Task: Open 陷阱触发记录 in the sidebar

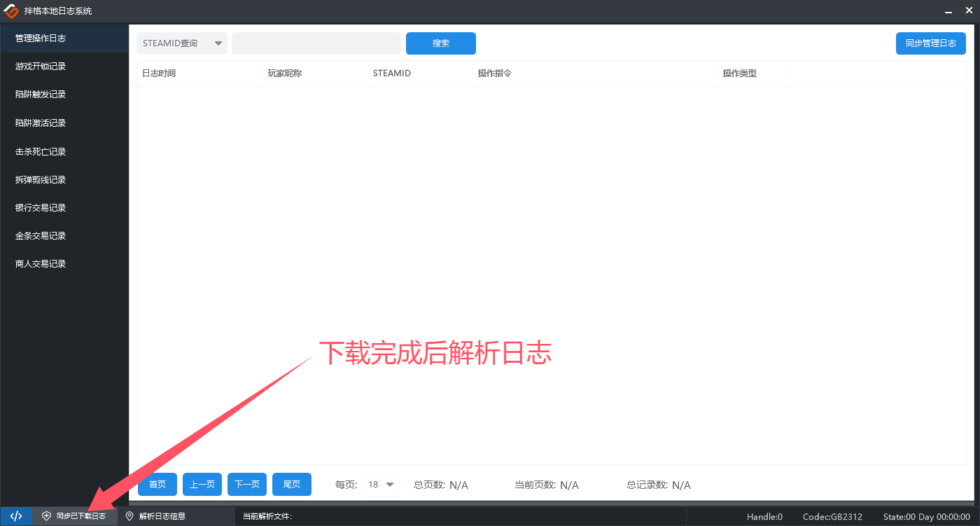Action: coord(41,95)
